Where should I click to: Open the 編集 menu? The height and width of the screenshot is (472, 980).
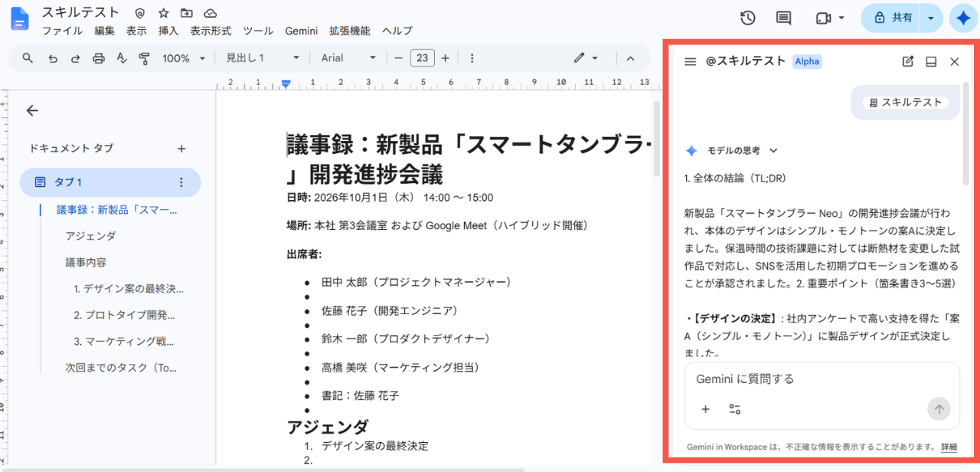click(104, 31)
